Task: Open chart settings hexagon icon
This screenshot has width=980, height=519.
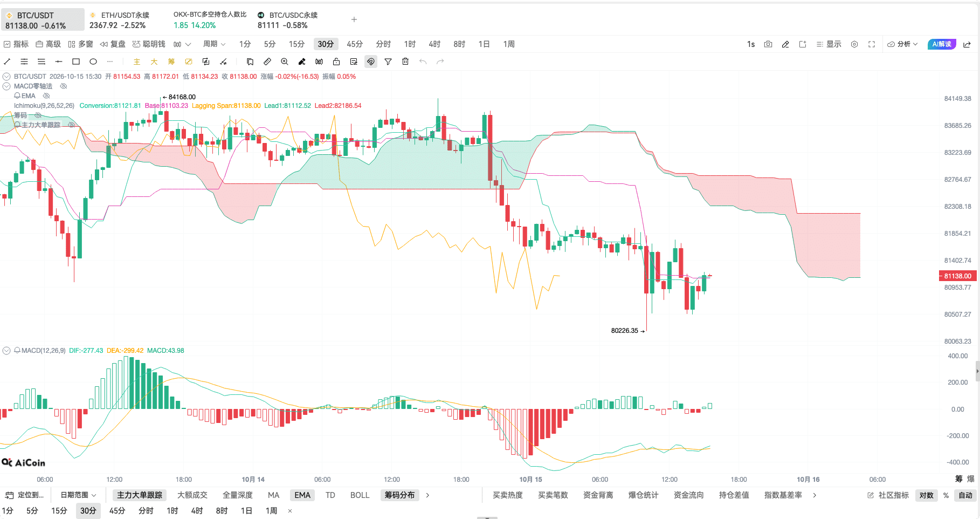Action: pyautogui.click(x=854, y=44)
